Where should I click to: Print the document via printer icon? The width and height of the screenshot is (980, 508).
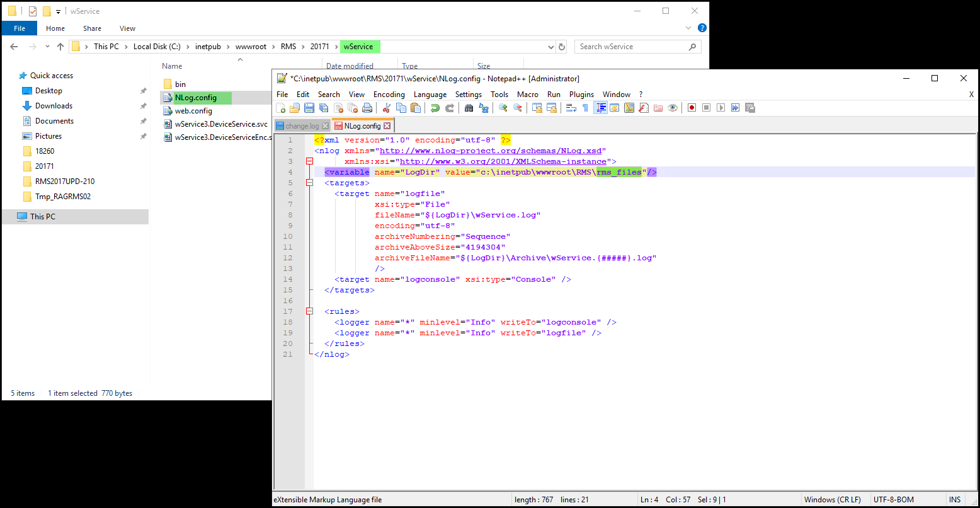[x=367, y=108]
